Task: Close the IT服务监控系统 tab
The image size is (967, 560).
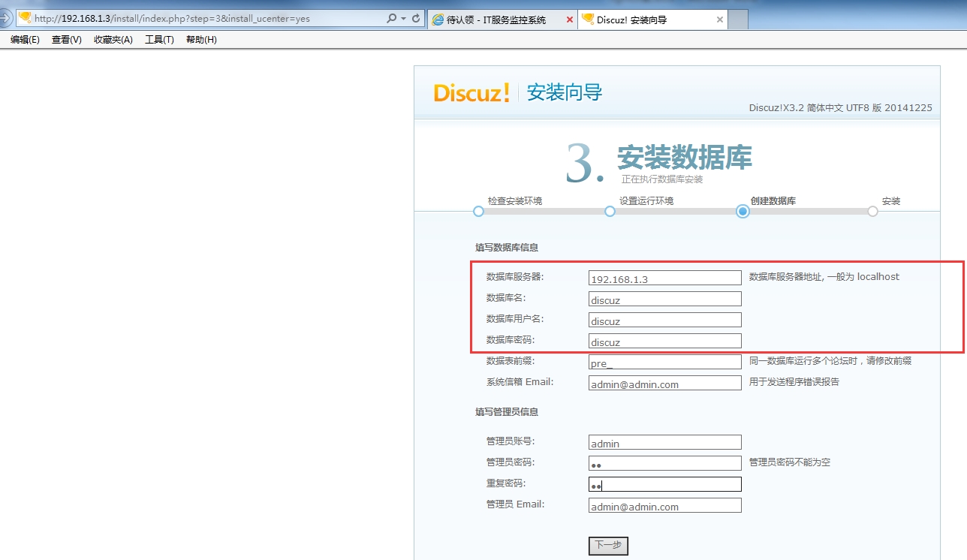Action: coord(569,20)
